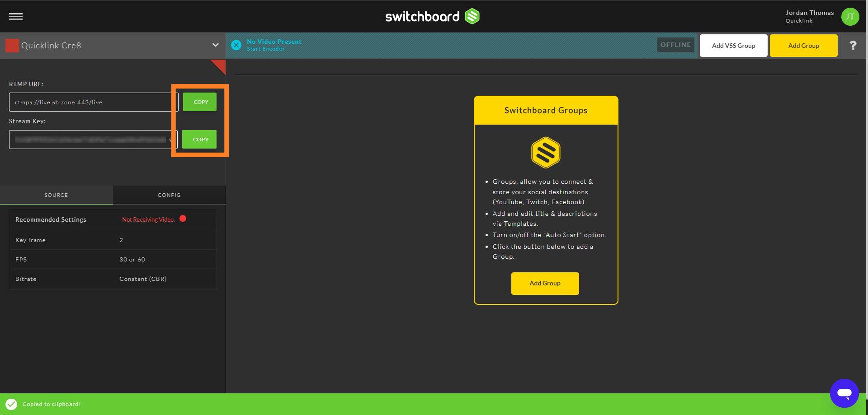Switch to the SOURCE tab
The height and width of the screenshot is (415, 868).
point(57,195)
